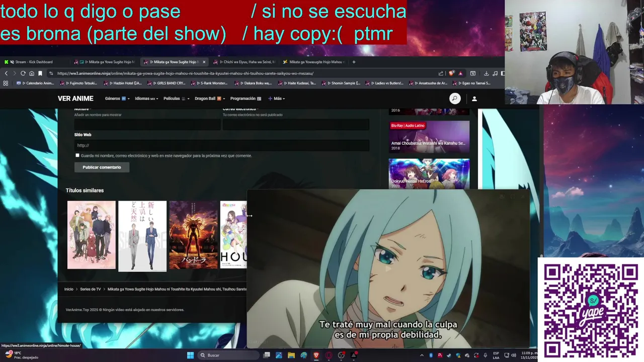The image size is (644, 362).
Task: View site information icon beside the URL
Action: pos(51,73)
